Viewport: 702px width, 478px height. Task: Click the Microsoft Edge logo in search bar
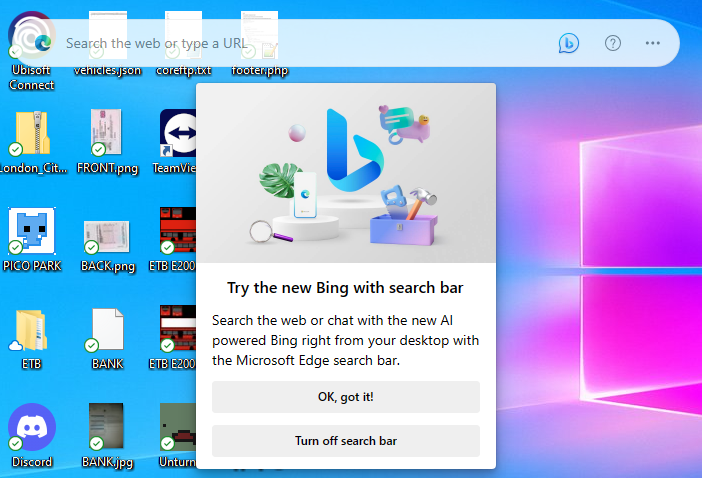[x=43, y=43]
